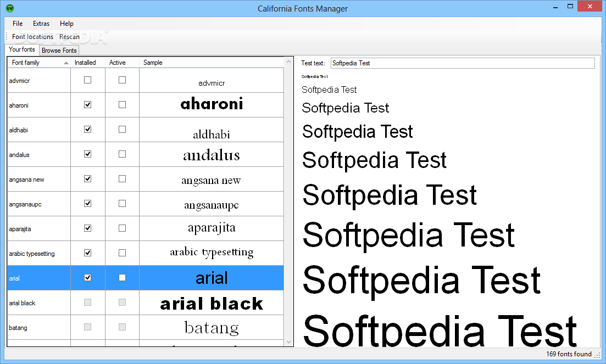Image resolution: width=606 pixels, height=364 pixels.
Task: Click Installed checkbox for batang
Action: tap(88, 327)
